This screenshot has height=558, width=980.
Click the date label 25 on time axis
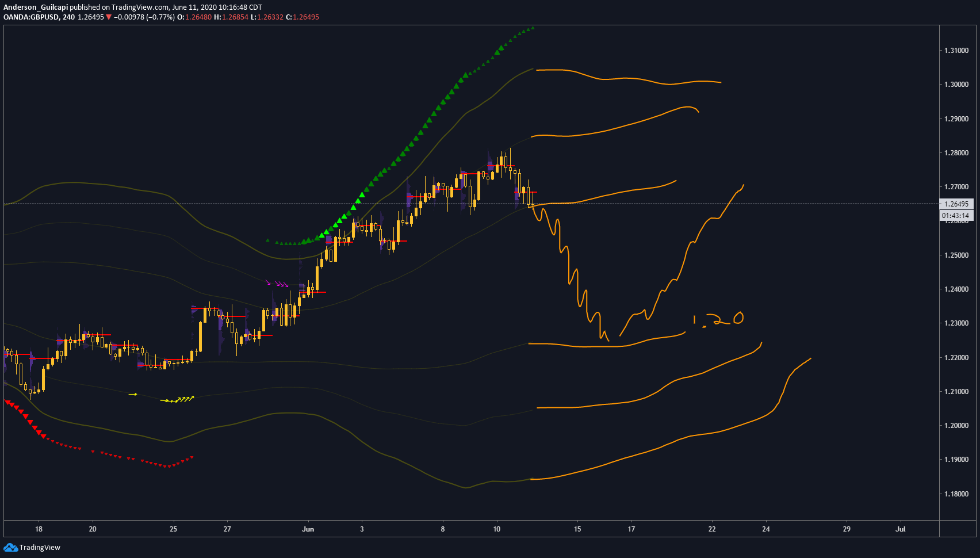pyautogui.click(x=174, y=529)
